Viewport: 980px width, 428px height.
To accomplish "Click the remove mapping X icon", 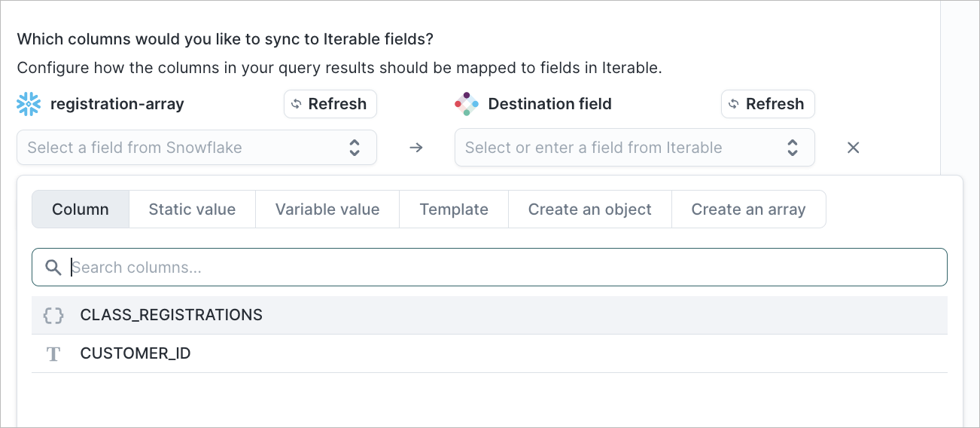I will pyautogui.click(x=853, y=148).
